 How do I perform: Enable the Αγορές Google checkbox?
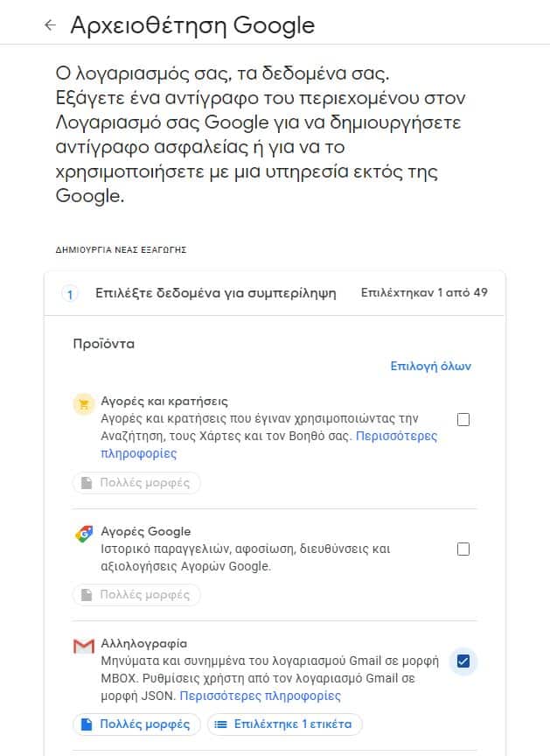click(x=463, y=549)
